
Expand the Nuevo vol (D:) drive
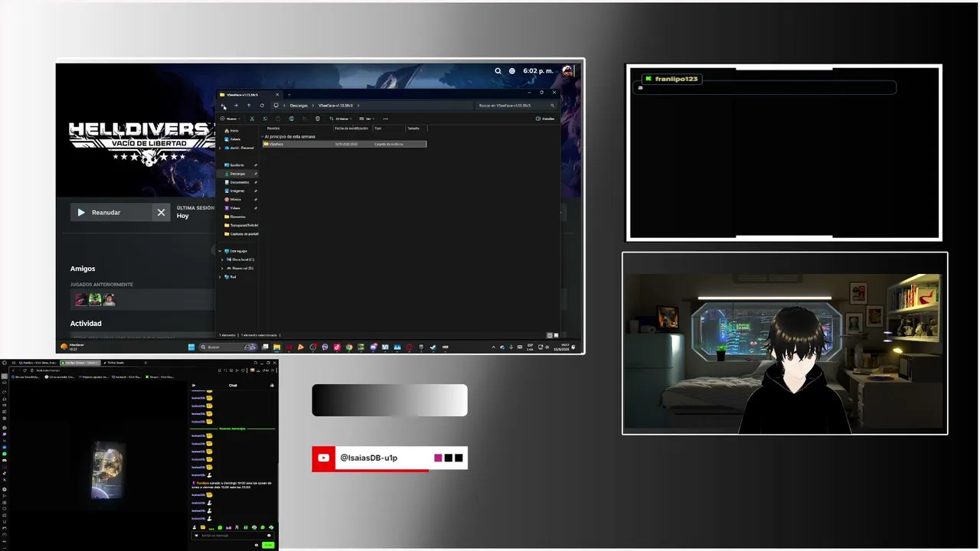[222, 269]
